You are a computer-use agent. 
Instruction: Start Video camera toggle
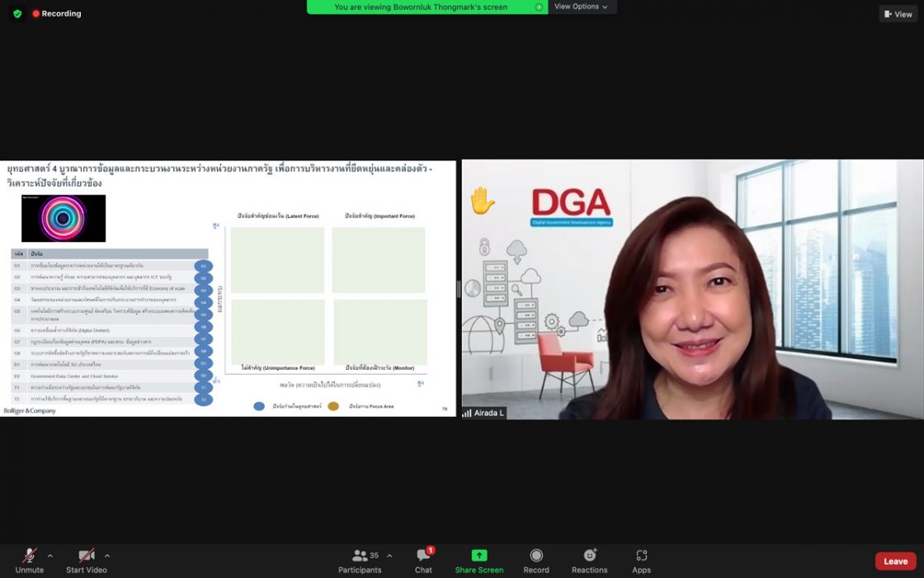tap(87, 561)
